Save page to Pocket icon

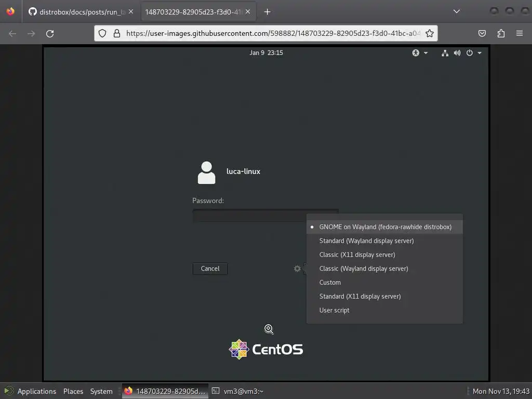tap(482, 33)
